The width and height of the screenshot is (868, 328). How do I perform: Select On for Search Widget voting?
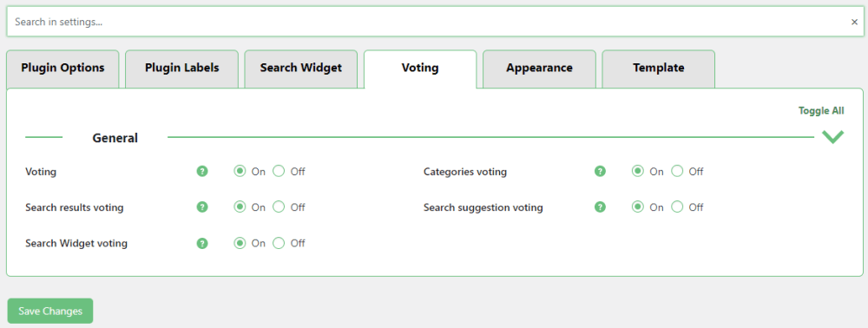240,243
